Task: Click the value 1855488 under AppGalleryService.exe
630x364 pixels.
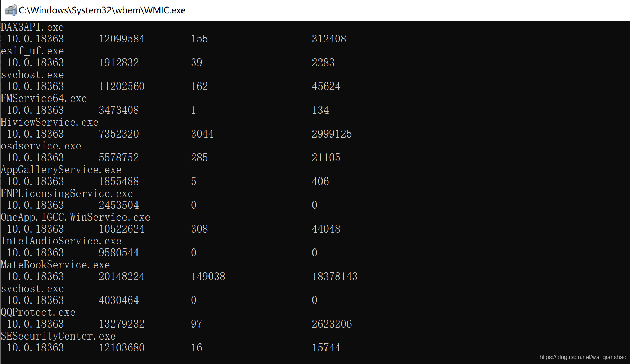Action: pos(119,181)
